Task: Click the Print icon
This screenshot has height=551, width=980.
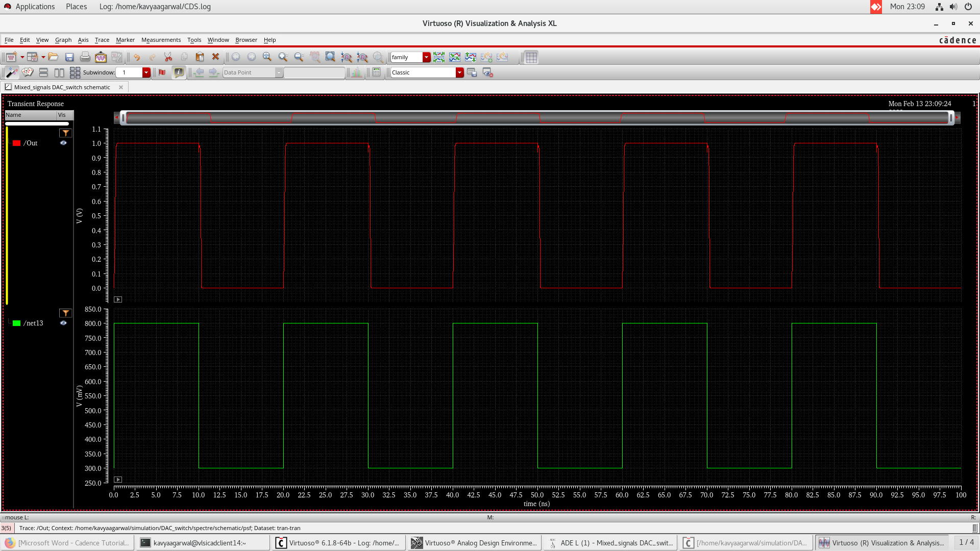Action: 85,57
